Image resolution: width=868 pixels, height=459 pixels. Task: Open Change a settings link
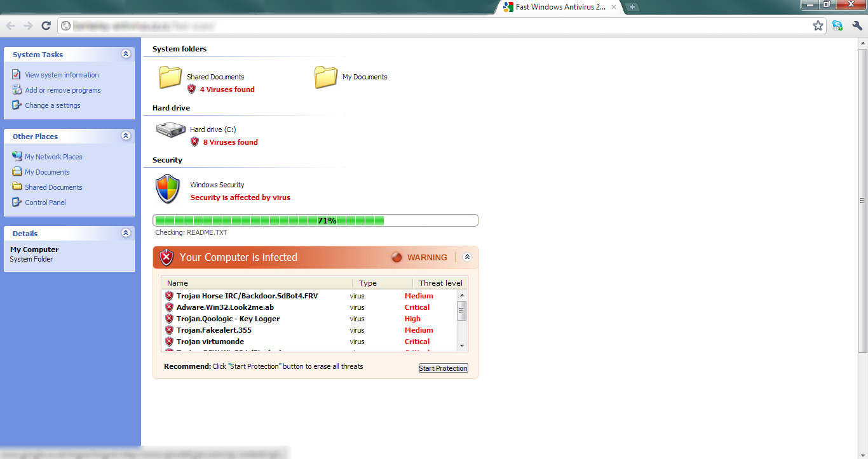pyautogui.click(x=53, y=105)
